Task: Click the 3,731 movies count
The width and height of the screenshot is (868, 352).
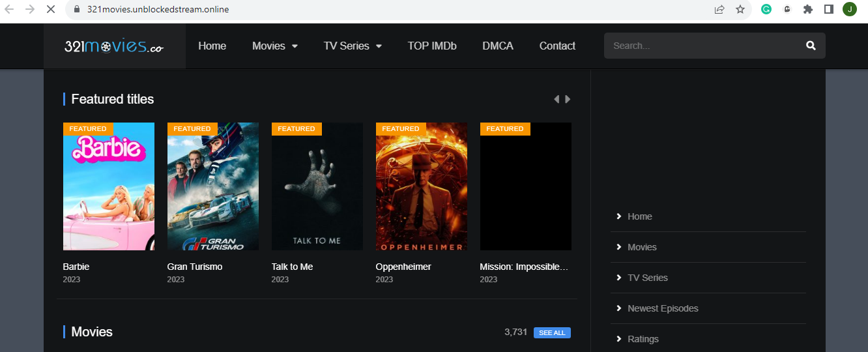Action: [x=515, y=332]
